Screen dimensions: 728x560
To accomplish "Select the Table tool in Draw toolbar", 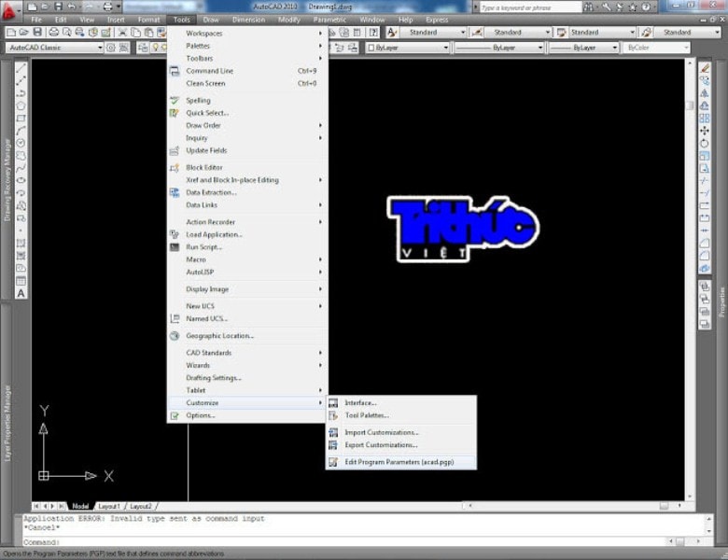I will [x=21, y=280].
